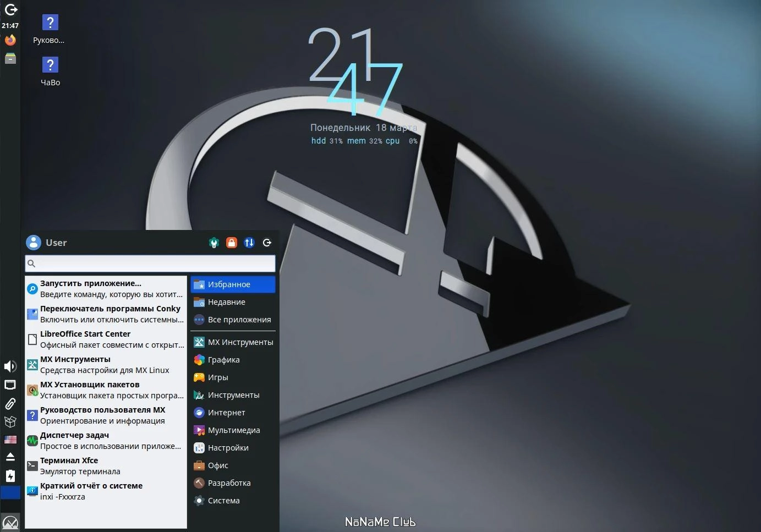761x532 pixels.
Task: Click the log out icon in menu header
Action: [267, 243]
